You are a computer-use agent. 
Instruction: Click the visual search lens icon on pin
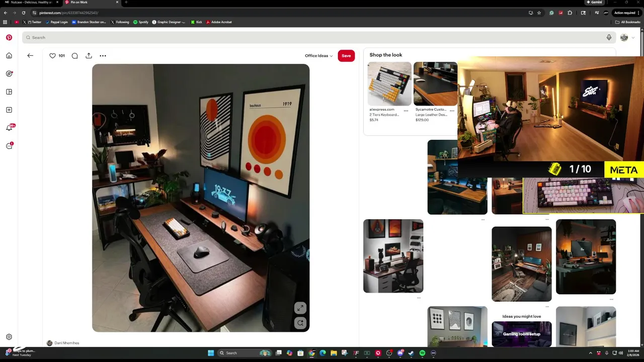click(x=300, y=323)
